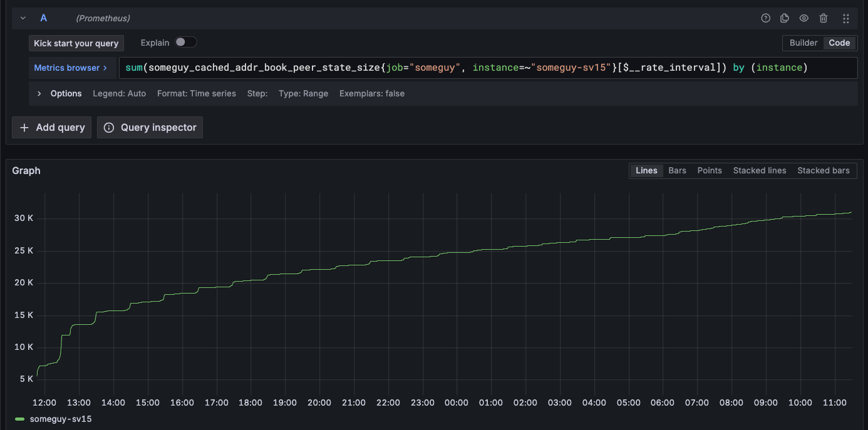Viewport: 868px width, 430px height.
Task: Click Legend: Auto option text
Action: click(x=119, y=93)
